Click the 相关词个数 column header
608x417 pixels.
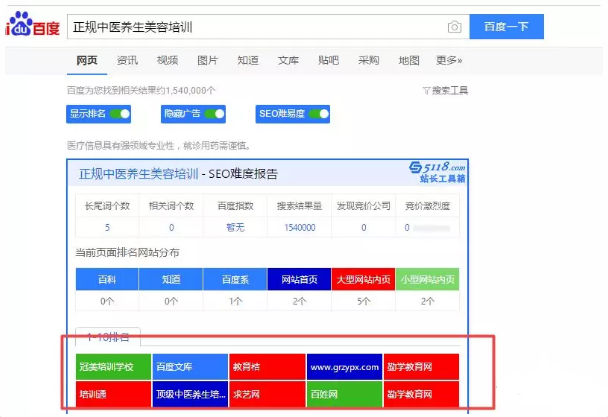(x=171, y=206)
